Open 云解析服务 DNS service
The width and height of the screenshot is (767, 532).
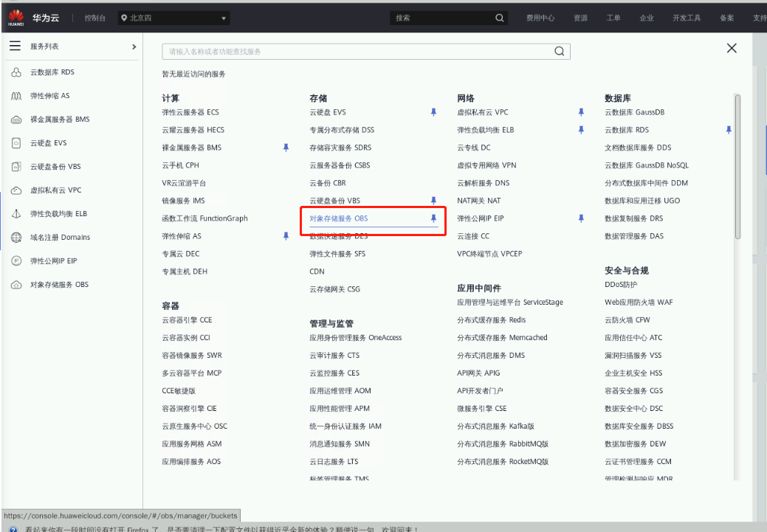[x=484, y=183]
